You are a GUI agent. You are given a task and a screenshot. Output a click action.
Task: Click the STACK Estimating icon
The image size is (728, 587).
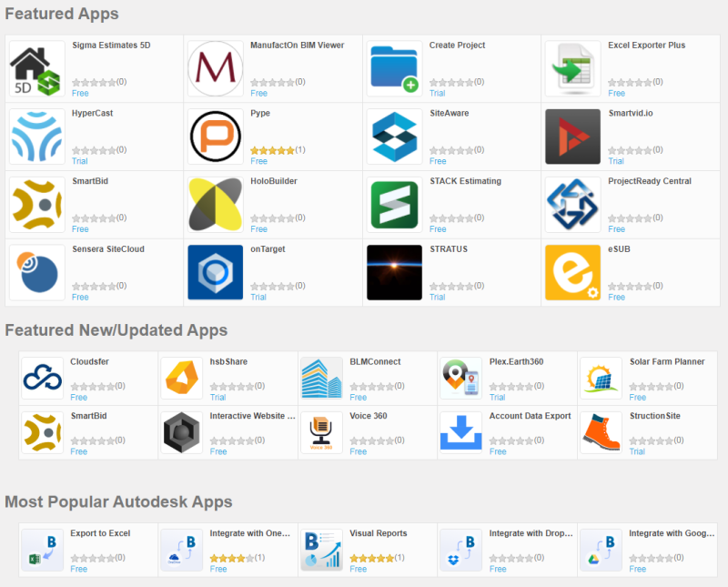(x=395, y=205)
